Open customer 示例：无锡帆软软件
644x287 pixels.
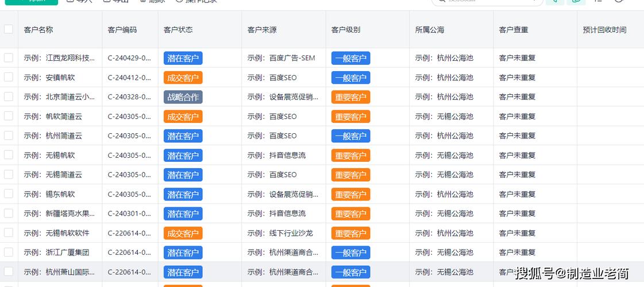(x=57, y=233)
